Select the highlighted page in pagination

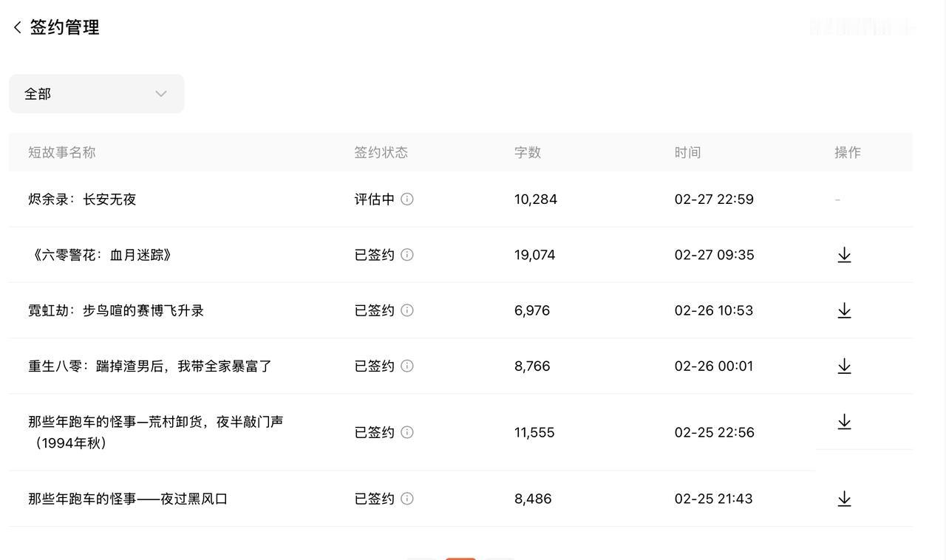coord(461,559)
